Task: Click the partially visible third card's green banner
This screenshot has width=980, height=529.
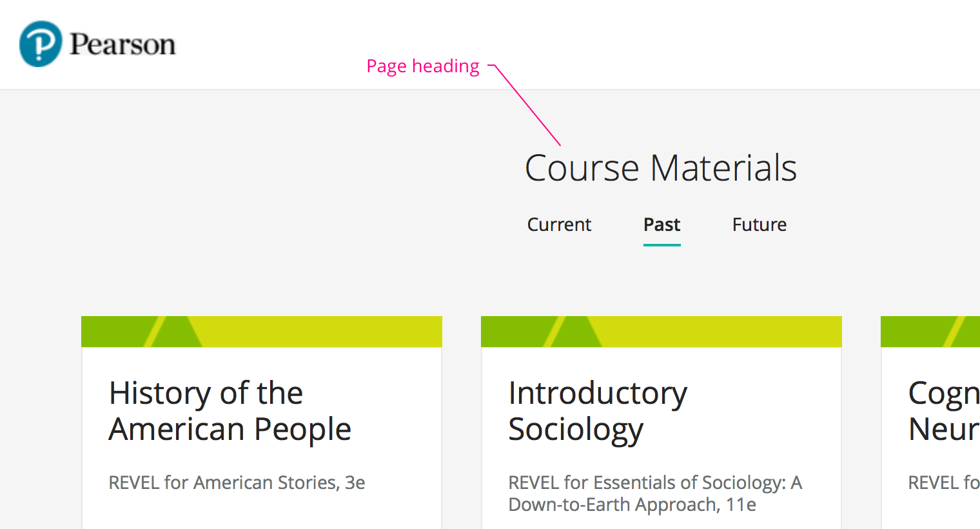Action: click(x=930, y=332)
